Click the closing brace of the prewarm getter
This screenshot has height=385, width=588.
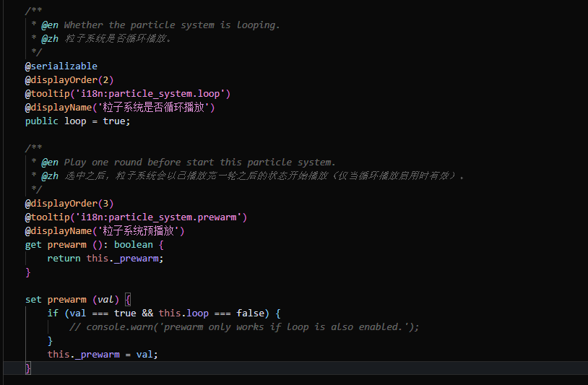coord(27,272)
